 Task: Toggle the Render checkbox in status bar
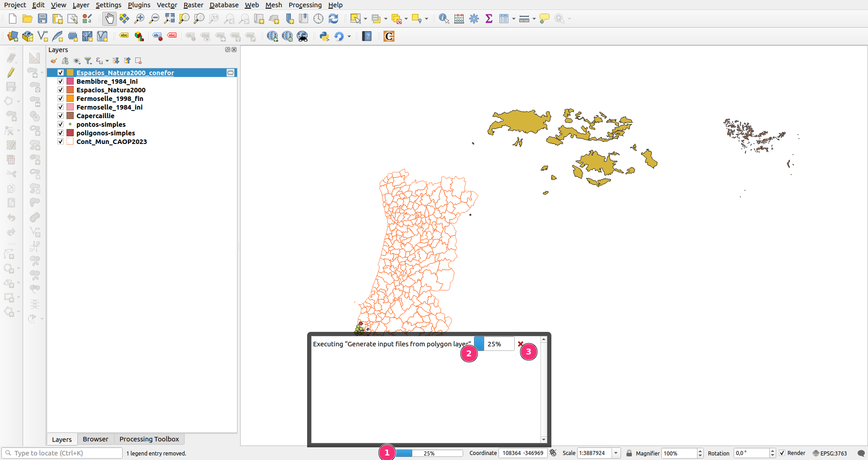point(782,453)
